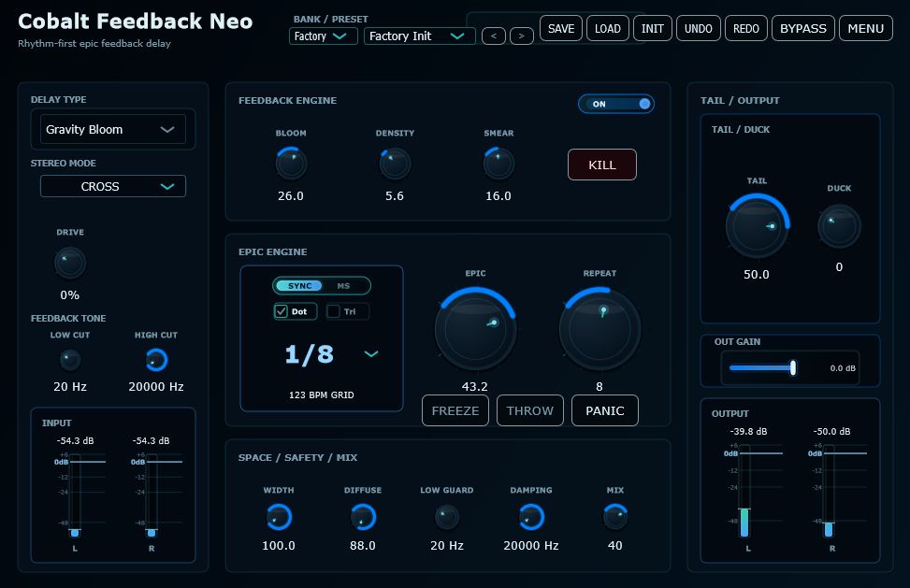Click the UNDO button
Screen dimensions: 910x588
coord(699,28)
